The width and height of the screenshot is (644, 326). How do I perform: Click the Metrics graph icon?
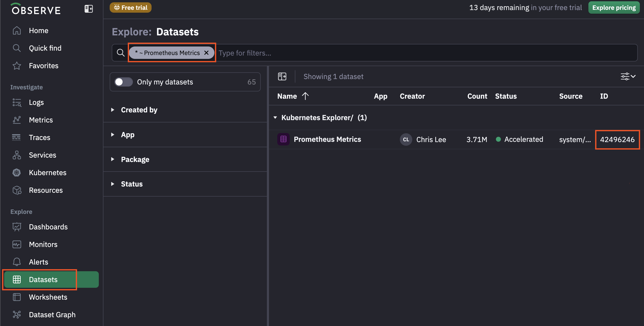[x=17, y=120]
